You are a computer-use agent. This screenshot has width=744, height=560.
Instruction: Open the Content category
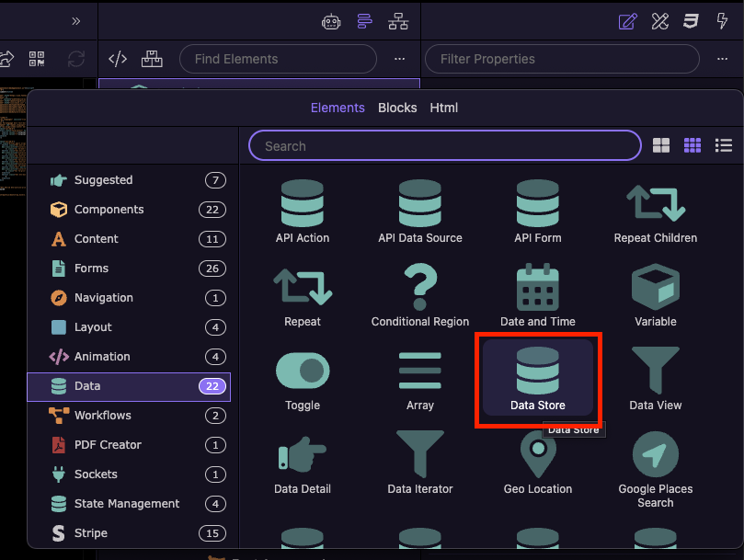pos(129,239)
